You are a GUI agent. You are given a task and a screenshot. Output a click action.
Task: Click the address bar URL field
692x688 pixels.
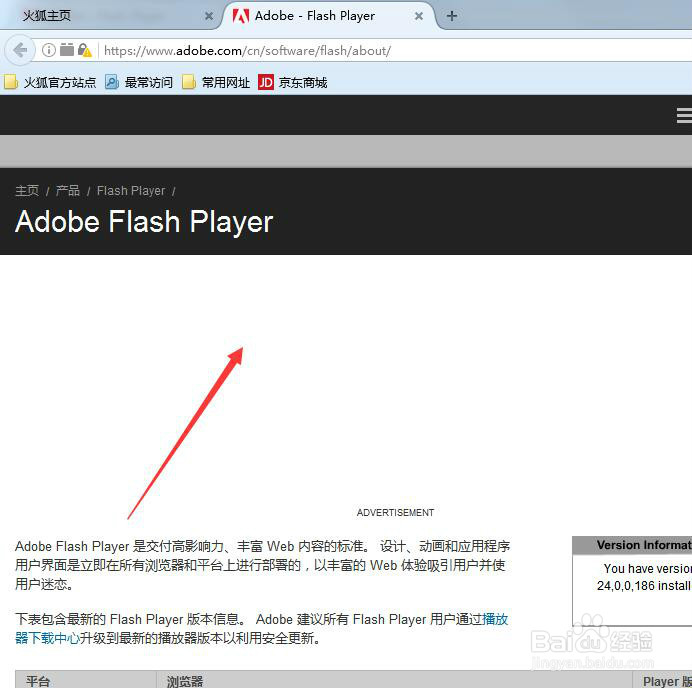[x=395, y=51]
